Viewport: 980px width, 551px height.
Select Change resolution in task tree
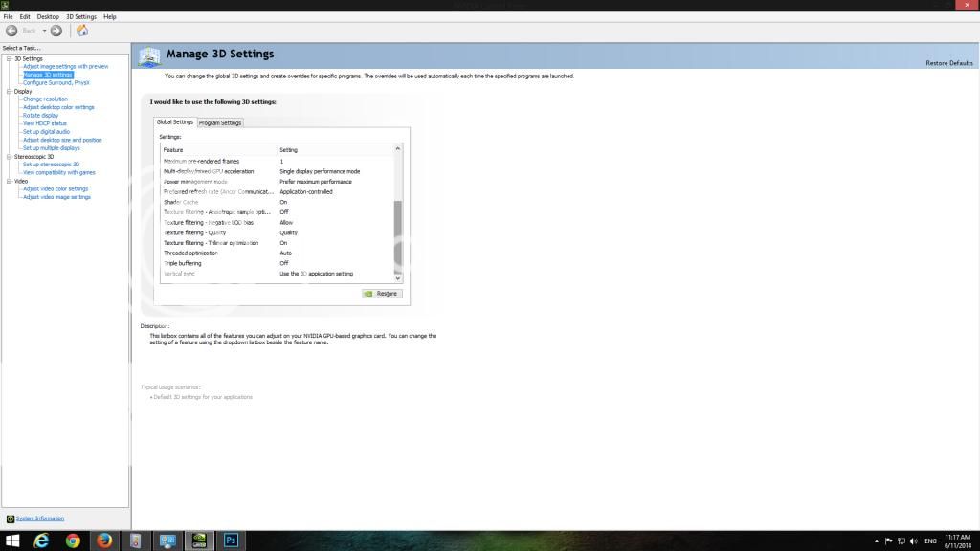click(x=45, y=99)
